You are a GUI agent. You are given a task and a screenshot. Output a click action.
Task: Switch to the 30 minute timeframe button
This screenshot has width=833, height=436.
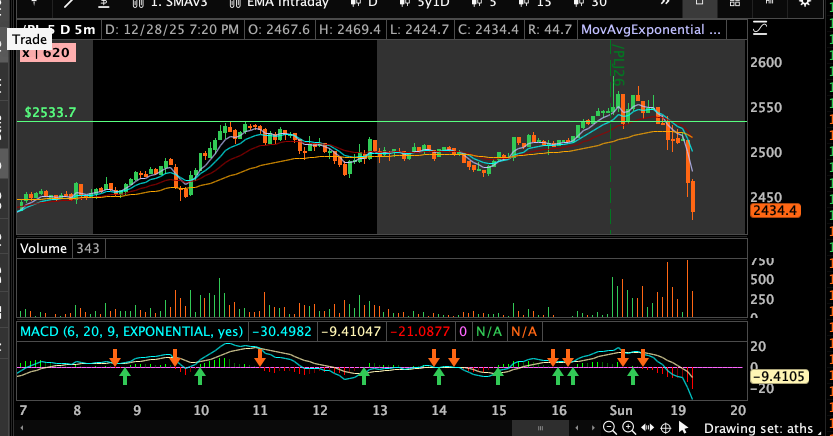590,3
